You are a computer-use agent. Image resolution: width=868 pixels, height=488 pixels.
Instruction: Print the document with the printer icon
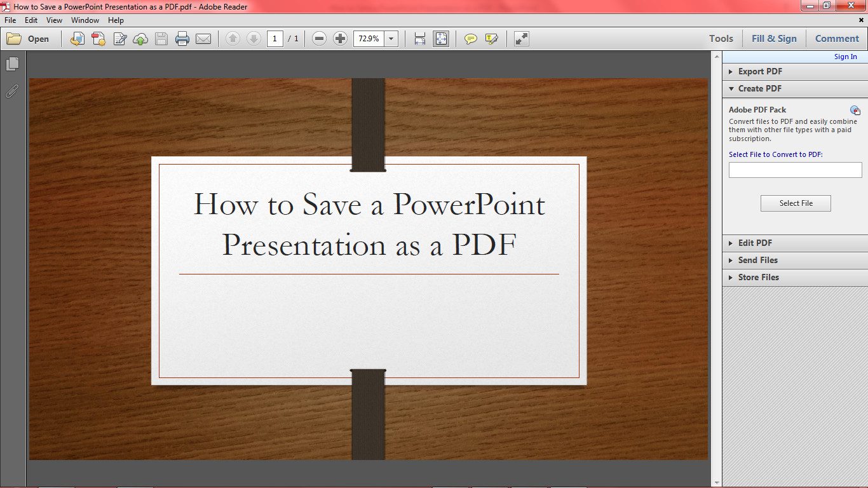(182, 39)
